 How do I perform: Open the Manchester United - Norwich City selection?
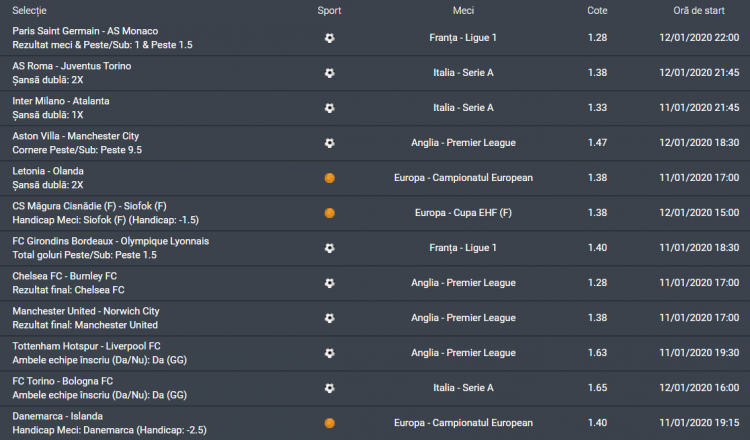point(86,311)
